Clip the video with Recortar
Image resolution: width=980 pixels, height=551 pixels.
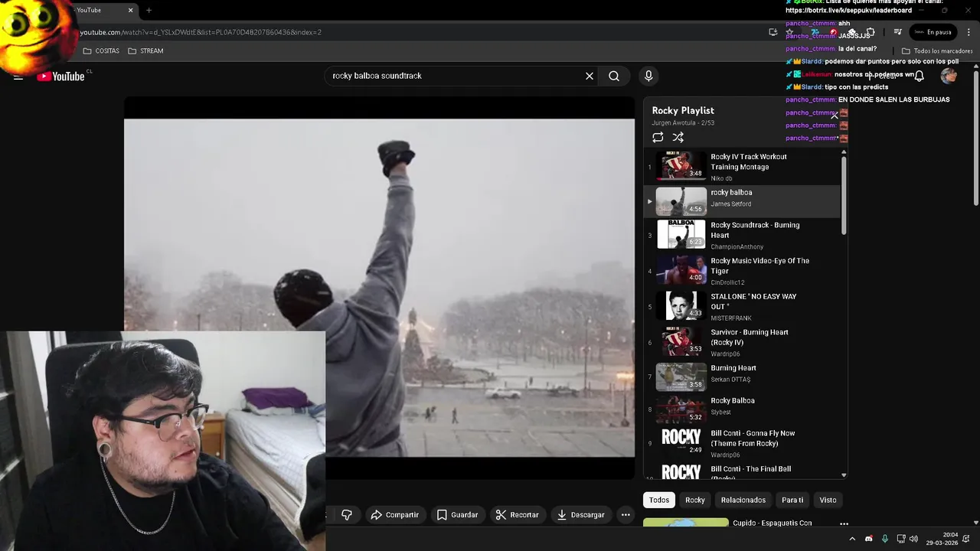click(517, 515)
